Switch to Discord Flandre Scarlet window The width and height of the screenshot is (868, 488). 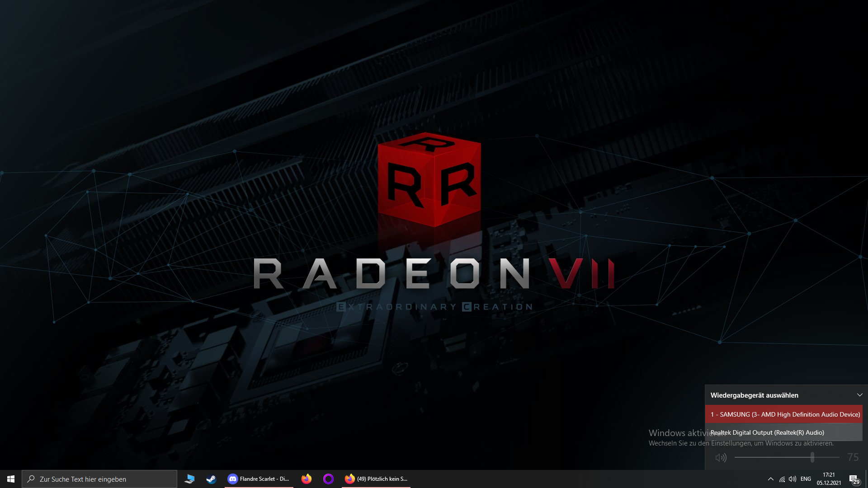click(x=259, y=479)
